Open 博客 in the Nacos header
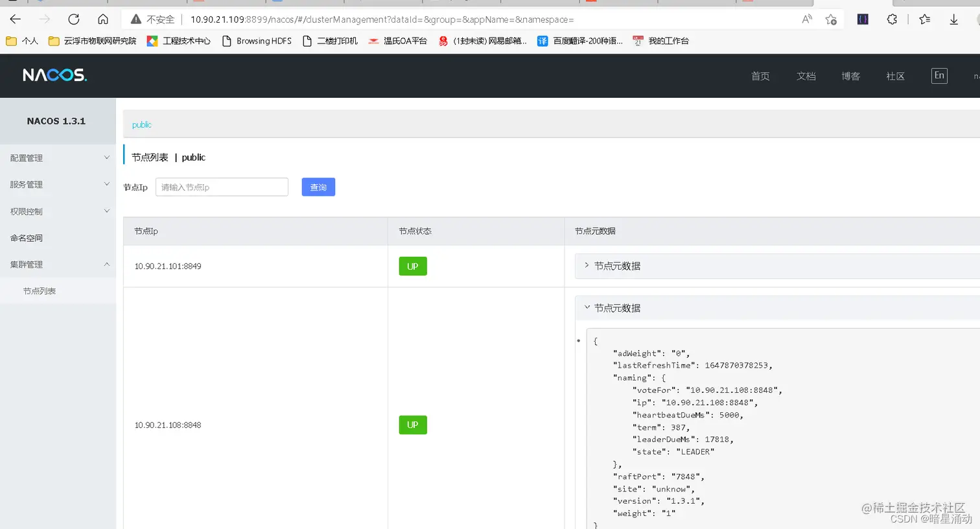This screenshot has width=980, height=529. point(850,76)
